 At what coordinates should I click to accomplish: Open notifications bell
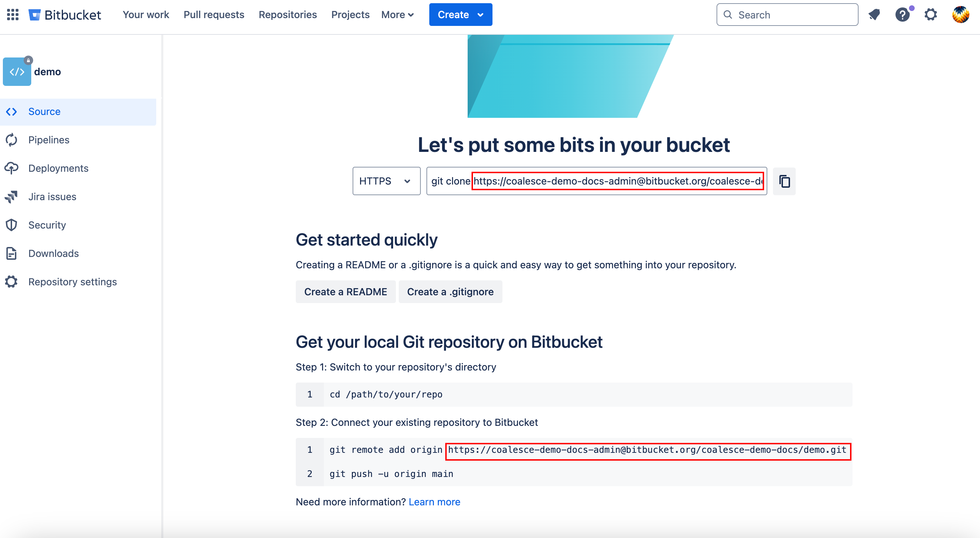pyautogui.click(x=874, y=15)
